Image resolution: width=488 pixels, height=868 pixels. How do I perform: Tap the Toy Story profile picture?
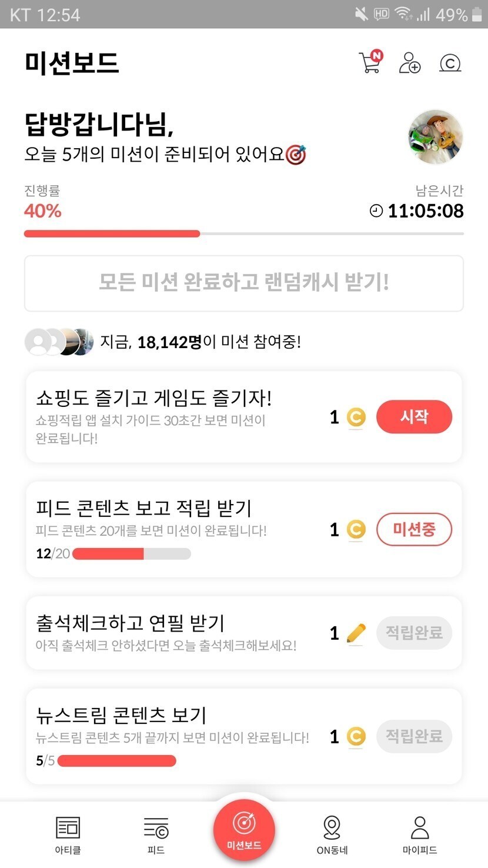pos(435,137)
